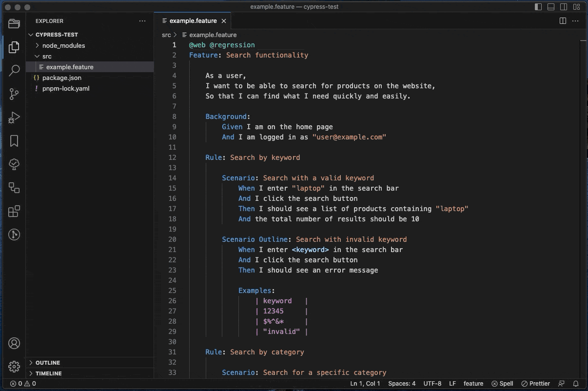Click example.feature in the breadcrumb
Image resolution: width=588 pixels, height=391 pixels.
coord(213,35)
